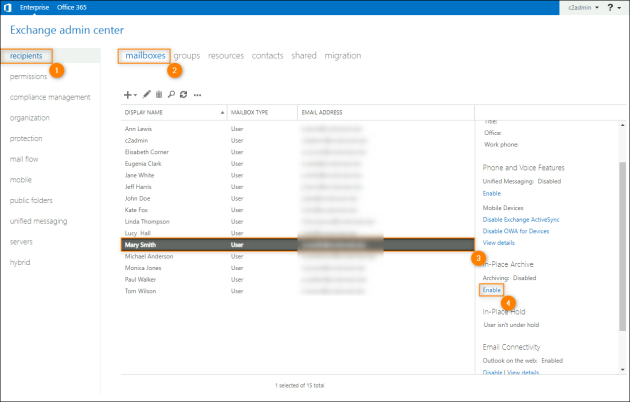The image size is (630, 402).
Task: Open organization section
Action: 30,118
